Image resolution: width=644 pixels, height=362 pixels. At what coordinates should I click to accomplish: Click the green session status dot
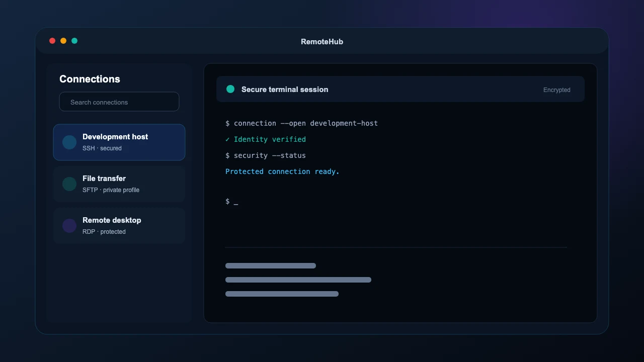[230, 89]
